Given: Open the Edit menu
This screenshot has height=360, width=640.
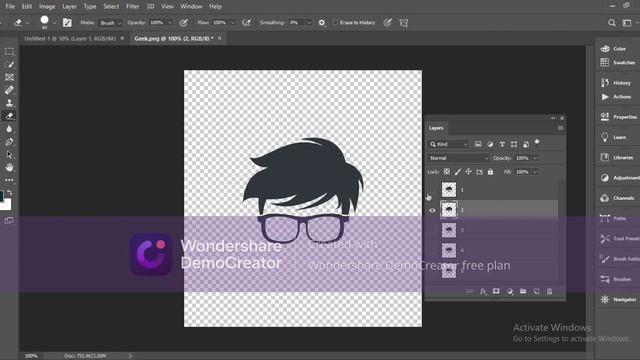Looking at the screenshot, I should tap(27, 7).
